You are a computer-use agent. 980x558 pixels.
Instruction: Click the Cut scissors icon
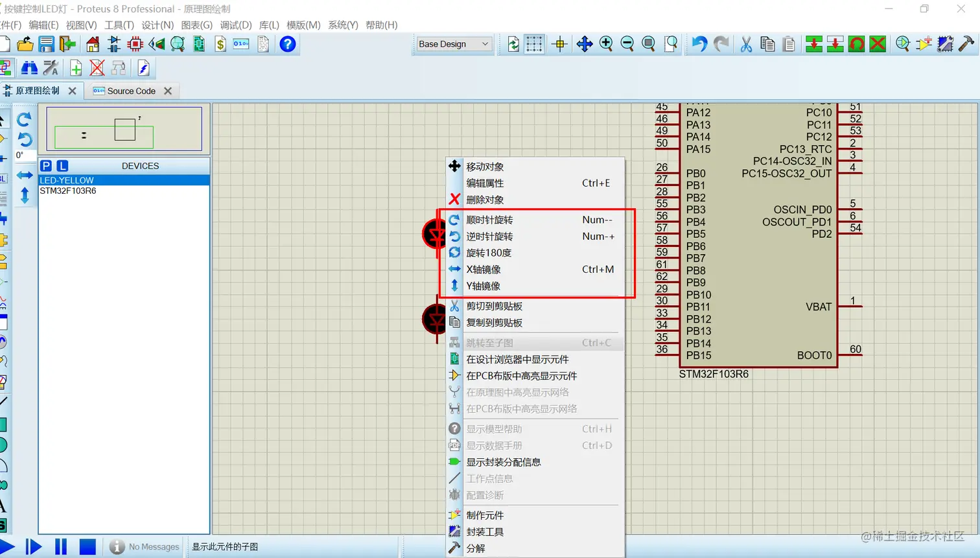(747, 44)
